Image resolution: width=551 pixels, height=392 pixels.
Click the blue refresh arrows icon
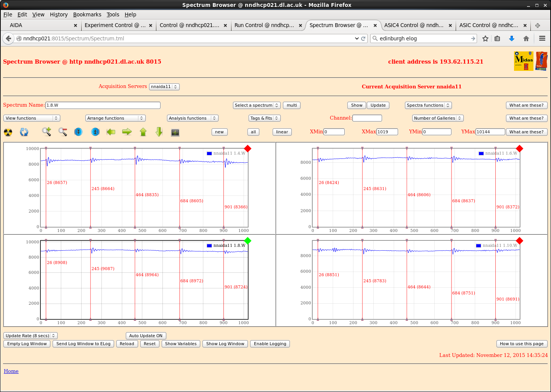point(24,132)
